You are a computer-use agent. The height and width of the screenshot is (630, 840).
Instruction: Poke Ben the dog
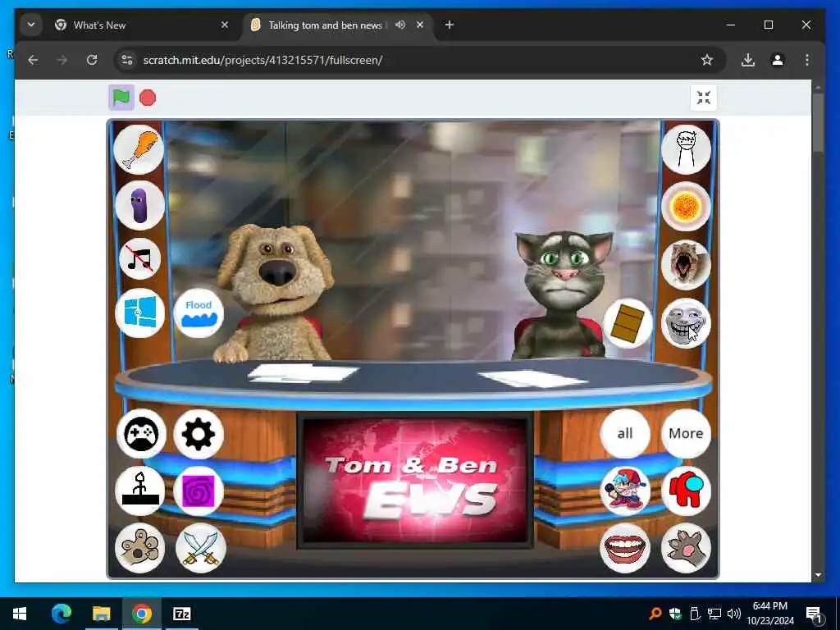click(274, 292)
